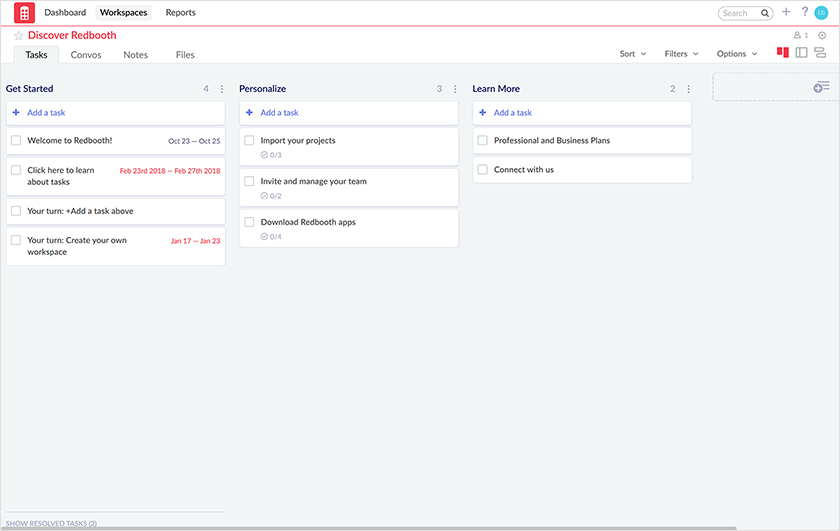The image size is (840, 531).
Task: Click the Redbooth logo icon
Action: click(x=24, y=13)
